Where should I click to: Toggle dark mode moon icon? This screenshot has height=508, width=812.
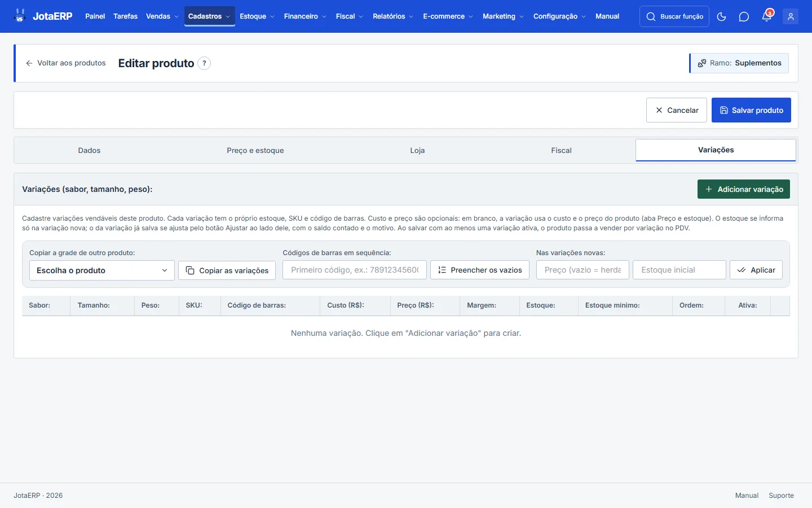[721, 16]
